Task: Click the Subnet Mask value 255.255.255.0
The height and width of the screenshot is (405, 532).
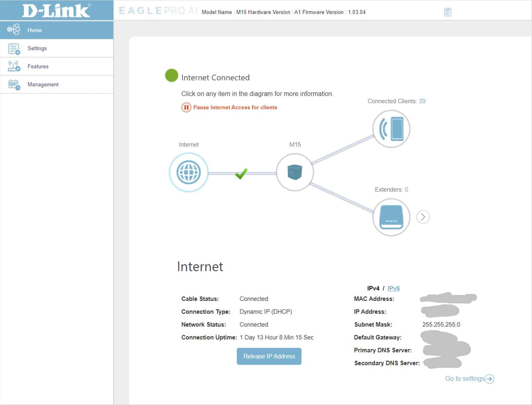Action: point(441,325)
